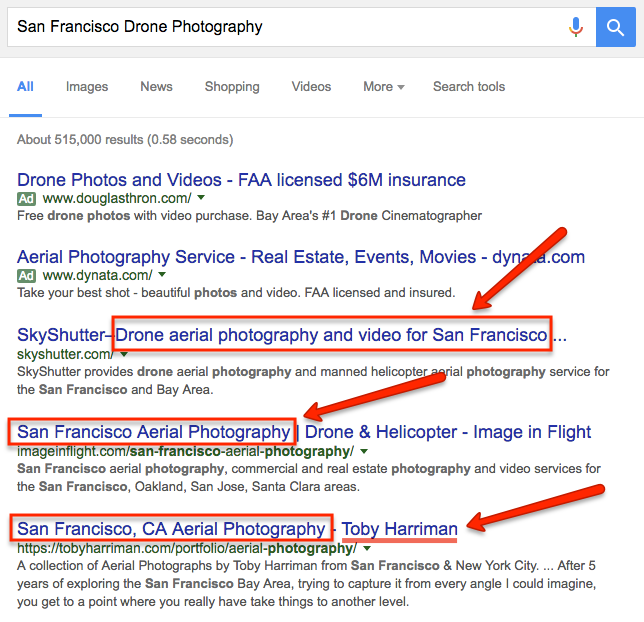This screenshot has width=644, height=622.
Task: Open the Drone Photos and Videos ad link
Action: click(x=241, y=180)
